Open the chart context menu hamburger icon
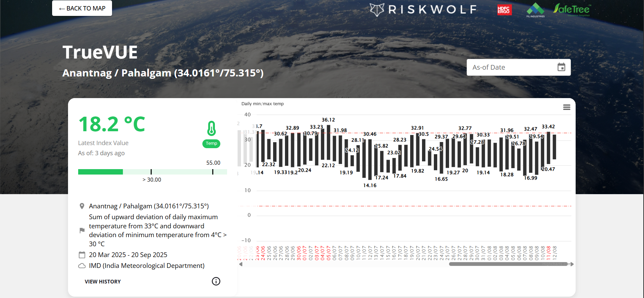The image size is (644, 298). (x=567, y=107)
